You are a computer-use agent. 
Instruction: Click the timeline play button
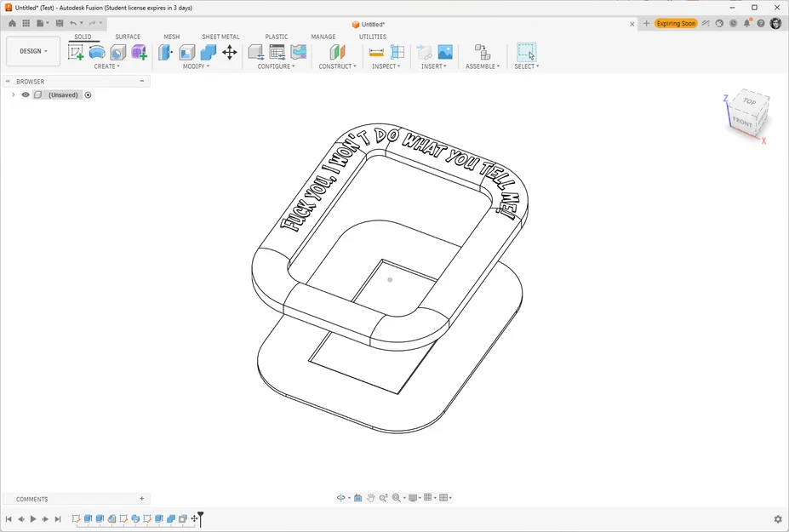33,519
